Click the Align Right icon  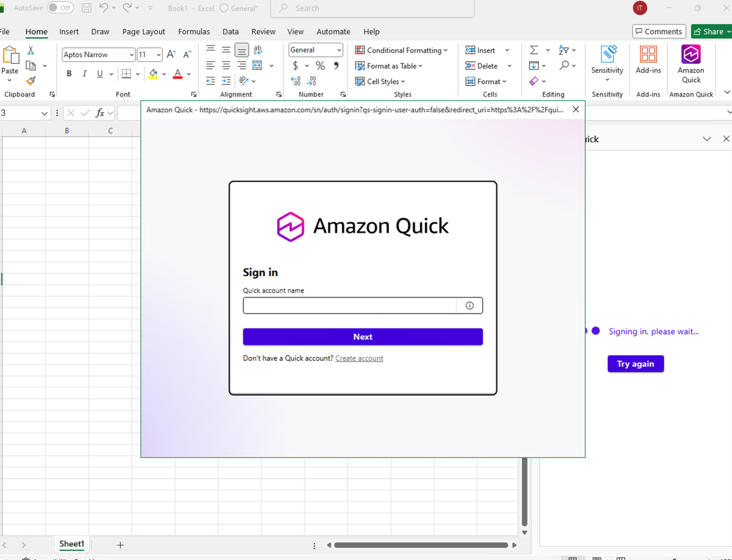(x=242, y=65)
